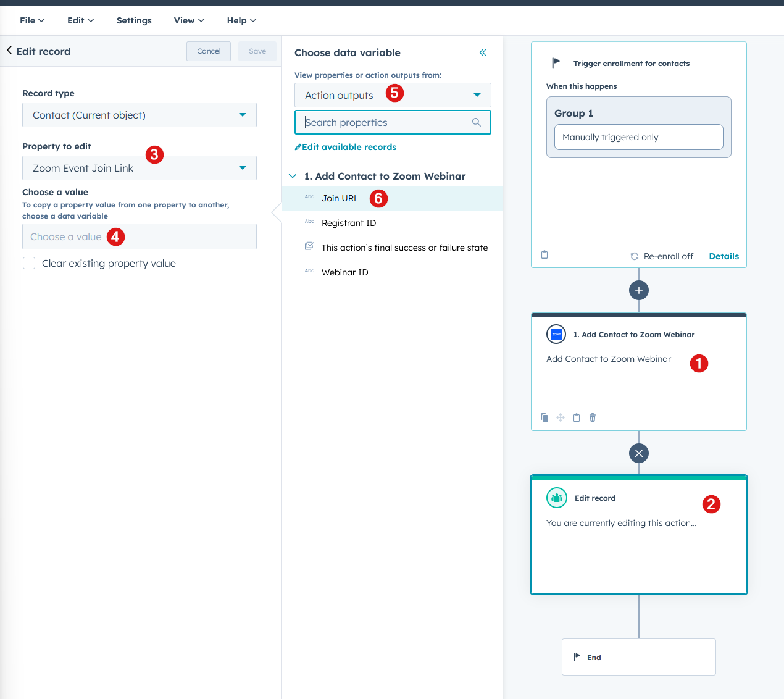Add a step with the plus connector
This screenshot has width=784, height=699.
639,290
